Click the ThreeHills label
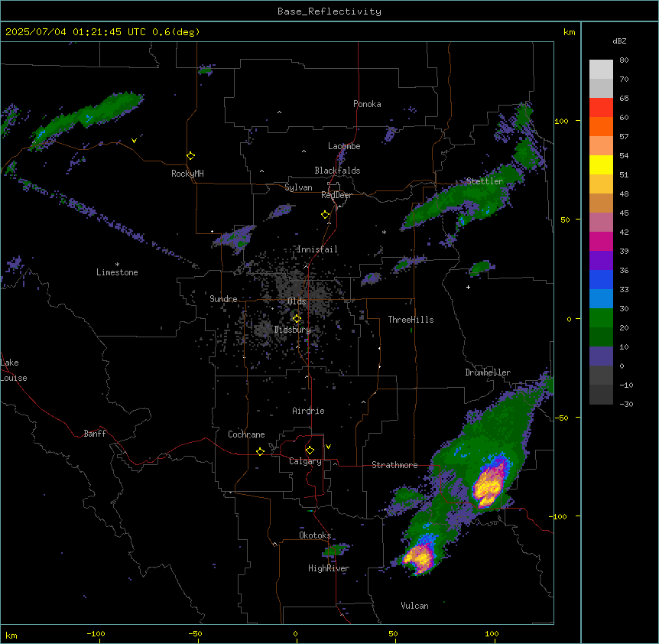The height and width of the screenshot is (644, 659). coord(411,320)
